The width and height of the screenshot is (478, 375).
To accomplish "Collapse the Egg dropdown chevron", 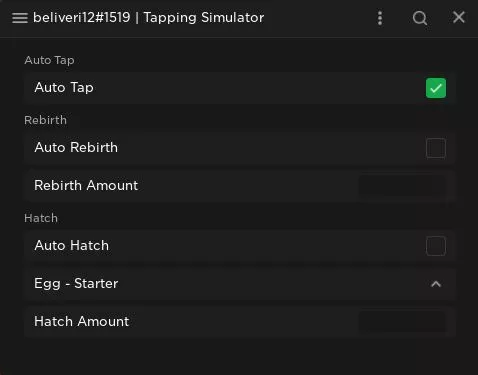I will click(436, 284).
